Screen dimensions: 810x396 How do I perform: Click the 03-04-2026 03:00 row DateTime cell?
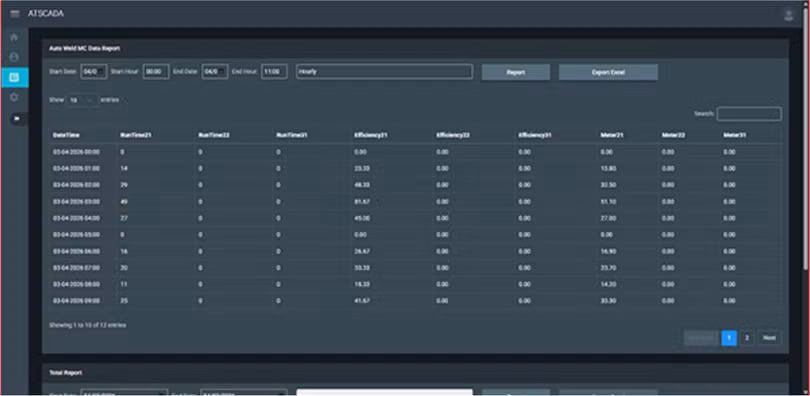[76, 201]
